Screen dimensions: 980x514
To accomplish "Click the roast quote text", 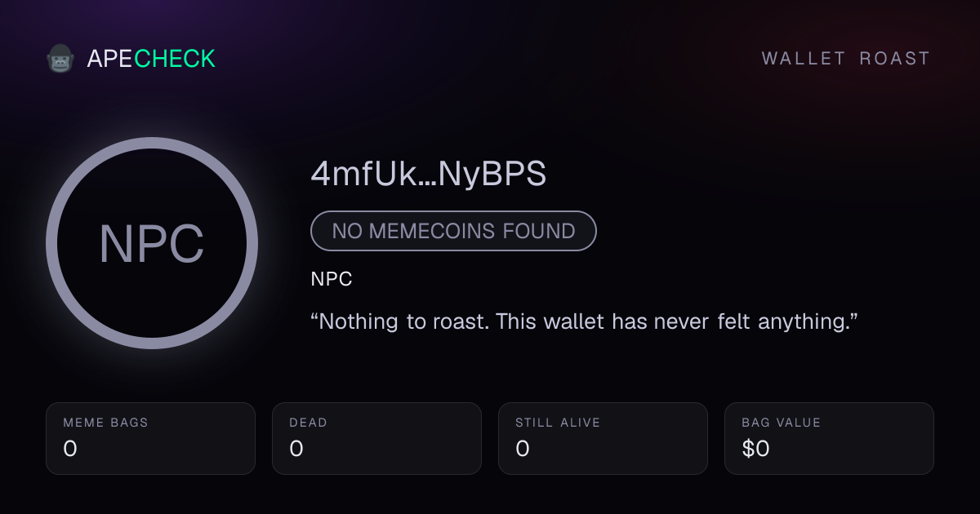I will (x=584, y=321).
